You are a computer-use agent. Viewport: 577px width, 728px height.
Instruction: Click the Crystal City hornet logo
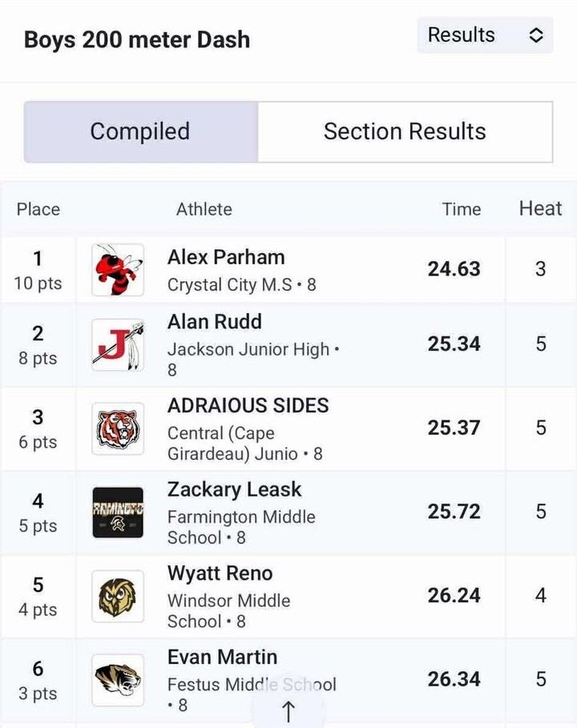[x=118, y=270]
